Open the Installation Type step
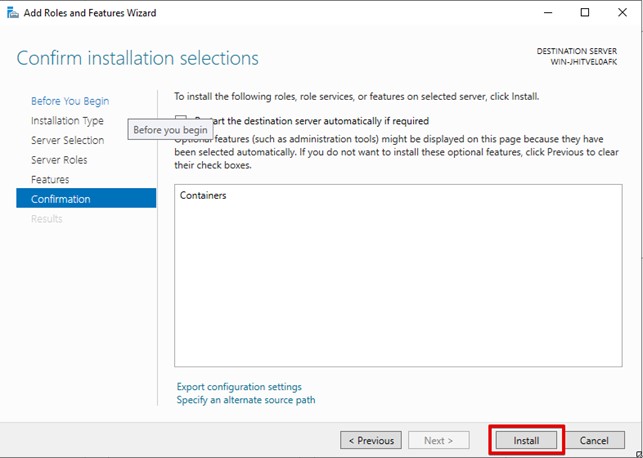Screen dimensions: 643x458 (67, 121)
